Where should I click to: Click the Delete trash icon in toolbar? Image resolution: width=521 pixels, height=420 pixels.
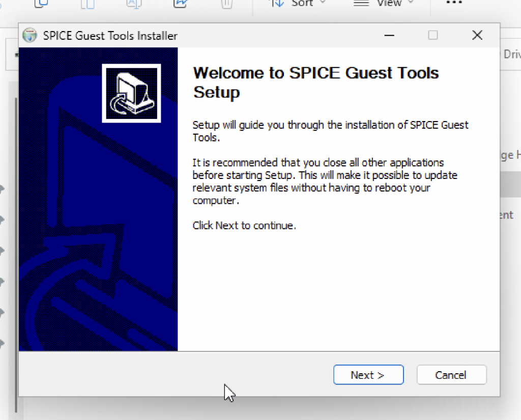[x=226, y=3]
